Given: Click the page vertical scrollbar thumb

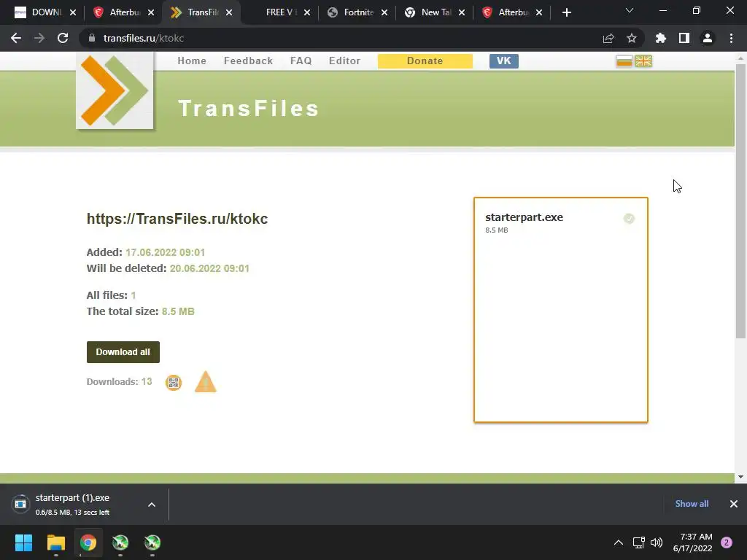Looking at the screenshot, I should pos(740,200).
